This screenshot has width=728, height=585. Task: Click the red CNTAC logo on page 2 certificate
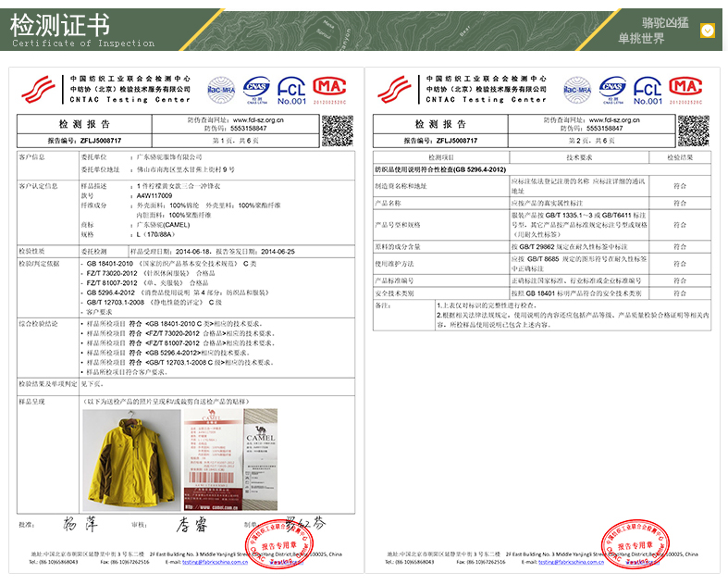tap(395, 89)
